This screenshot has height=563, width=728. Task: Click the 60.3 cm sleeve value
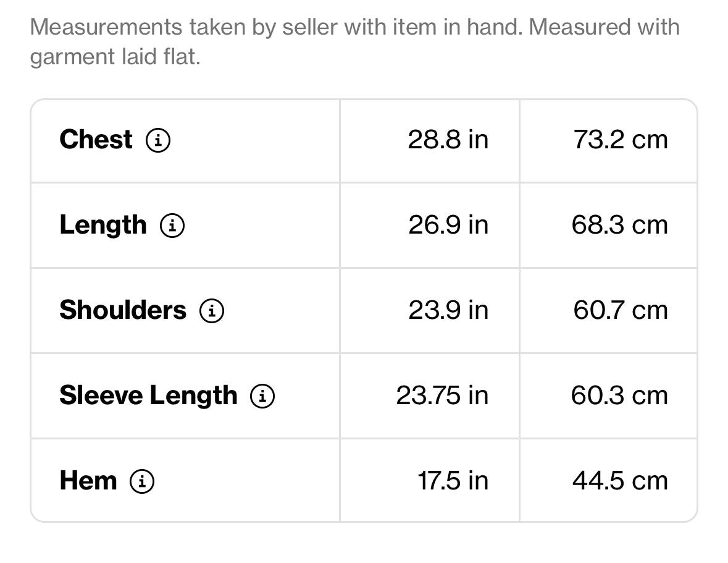pos(620,396)
